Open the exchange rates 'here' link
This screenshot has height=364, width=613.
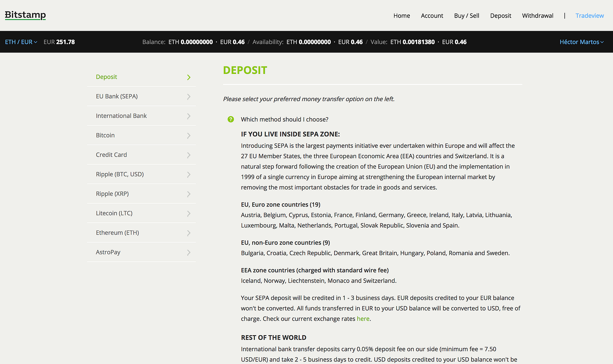(x=363, y=318)
